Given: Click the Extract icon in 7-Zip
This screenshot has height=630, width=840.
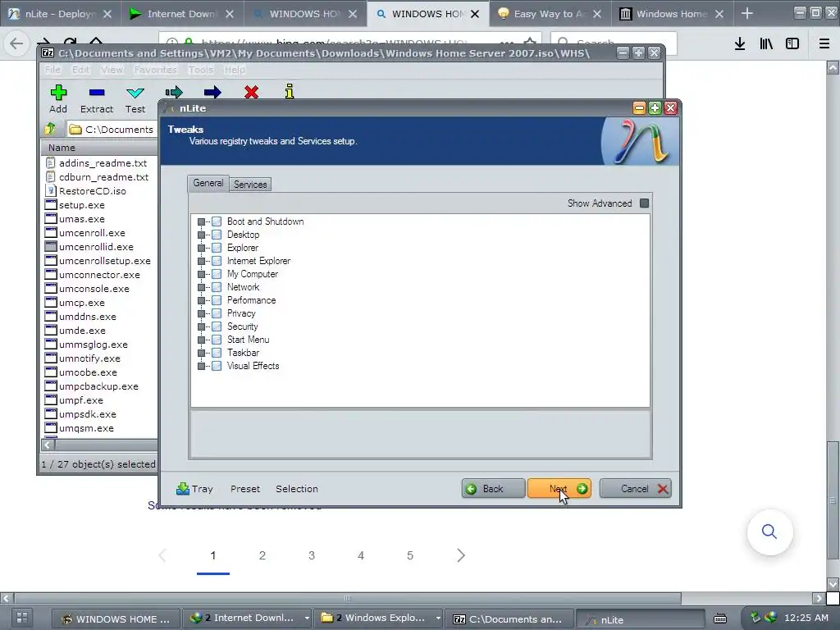Looking at the screenshot, I should (97, 93).
